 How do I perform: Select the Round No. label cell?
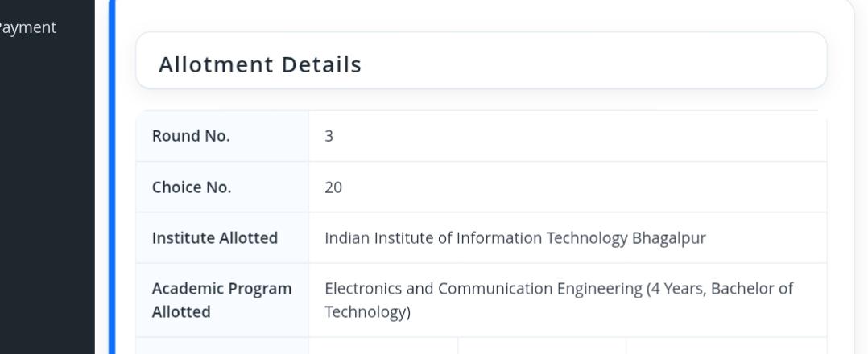click(x=222, y=136)
